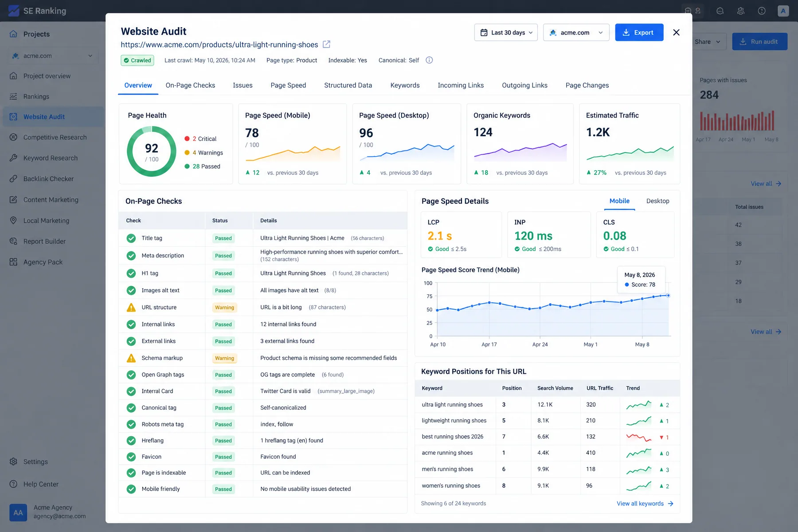
Task: Go to the Incoming Links tab
Action: click(461, 85)
